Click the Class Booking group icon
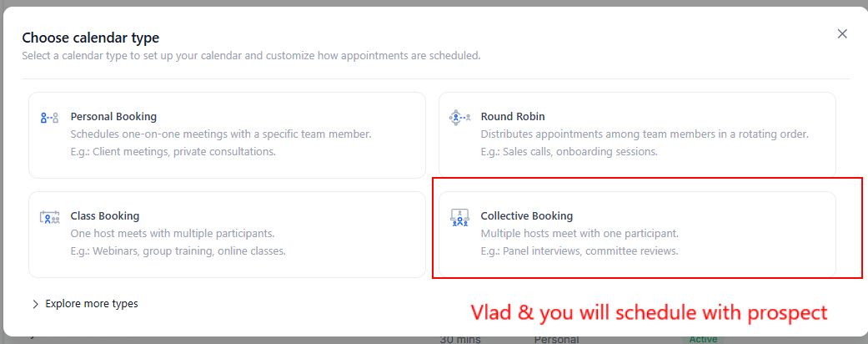The width and height of the screenshot is (868, 344). (49, 217)
